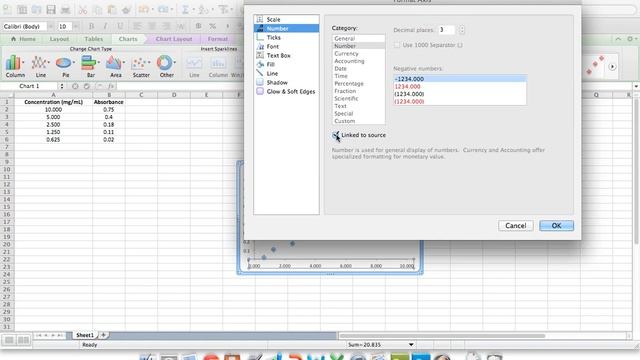
Task: Insert a Column sparkline
Action: point(218,67)
